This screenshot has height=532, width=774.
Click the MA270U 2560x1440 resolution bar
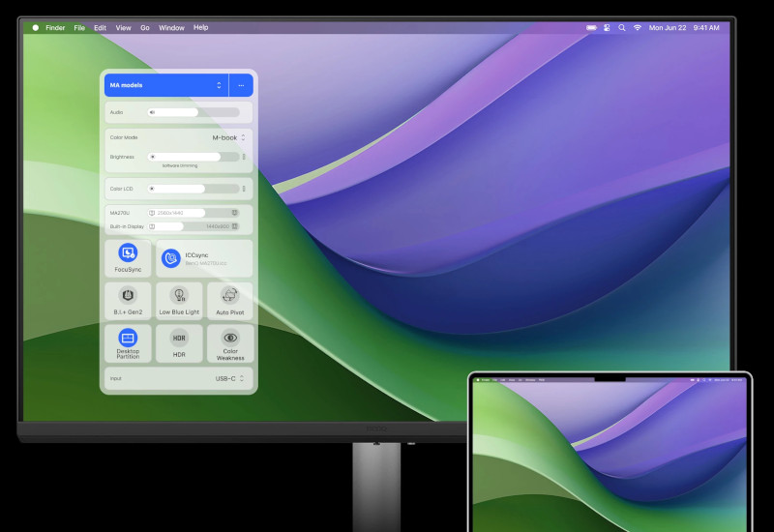[176, 213]
